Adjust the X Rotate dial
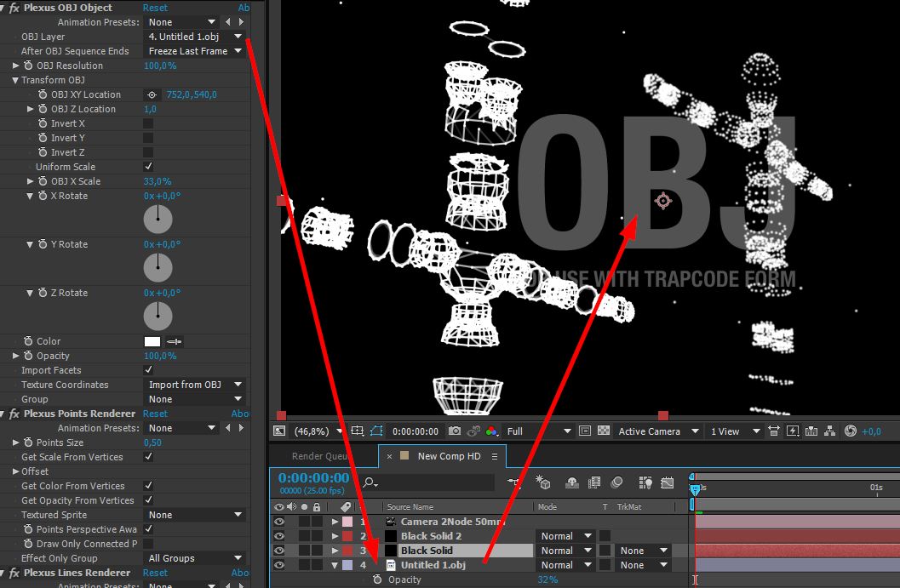The image size is (900, 588). pos(158,219)
